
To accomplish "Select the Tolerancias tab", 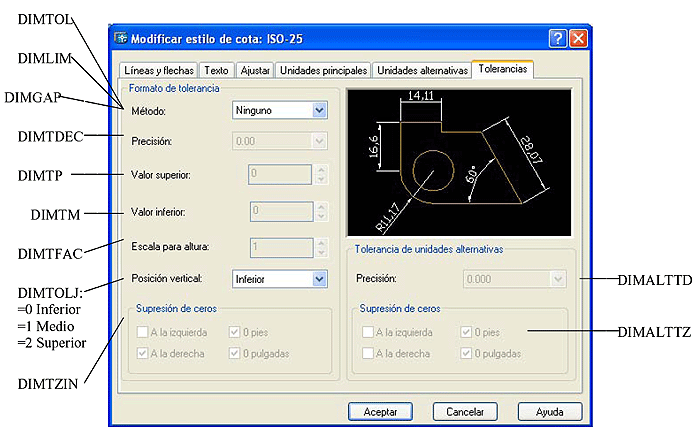I will [x=503, y=69].
